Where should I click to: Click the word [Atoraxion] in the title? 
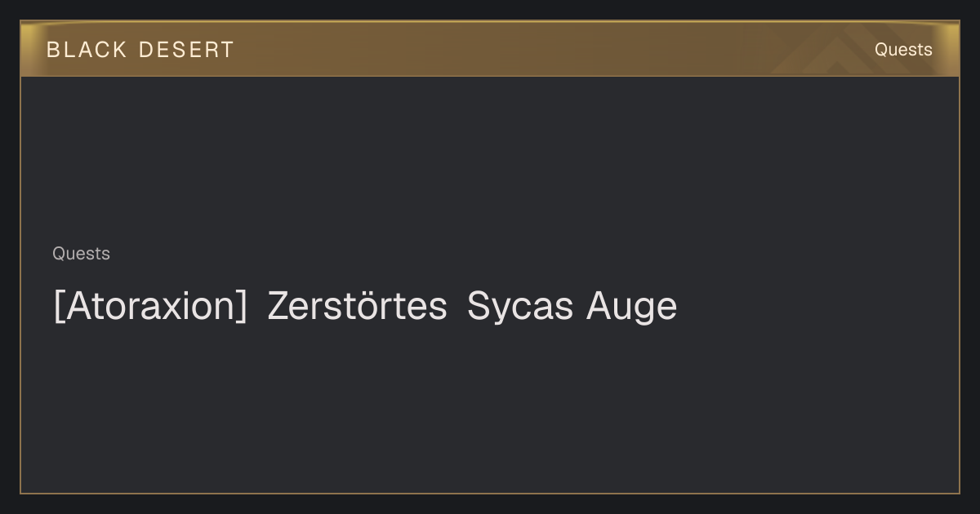point(150,307)
